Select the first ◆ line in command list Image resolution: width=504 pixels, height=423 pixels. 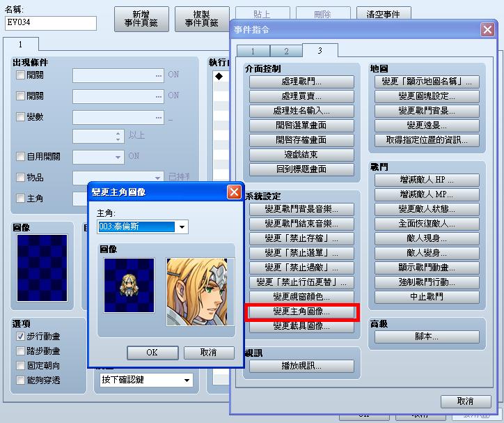point(221,77)
